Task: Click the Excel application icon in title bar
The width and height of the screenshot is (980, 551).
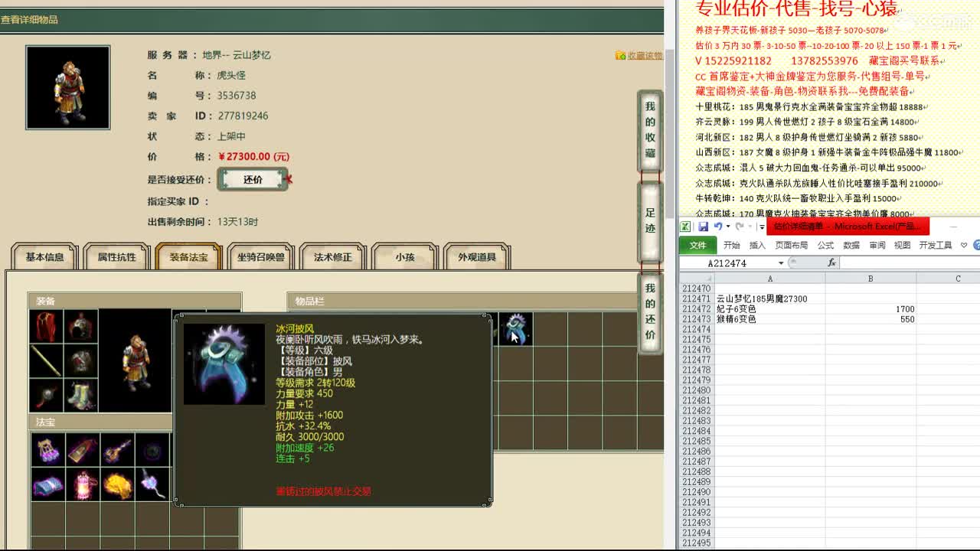Action: pyautogui.click(x=686, y=227)
